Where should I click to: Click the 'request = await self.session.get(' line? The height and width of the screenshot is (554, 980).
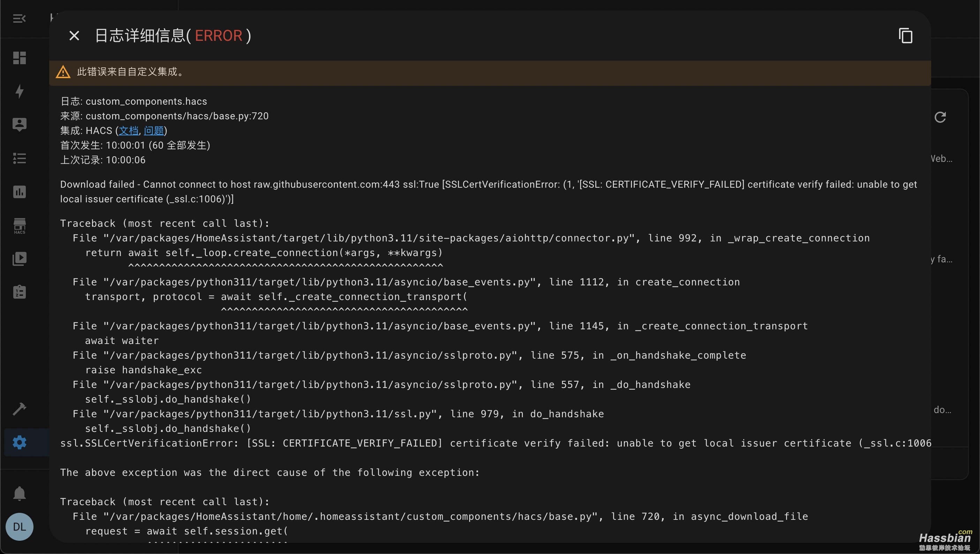pyautogui.click(x=187, y=531)
